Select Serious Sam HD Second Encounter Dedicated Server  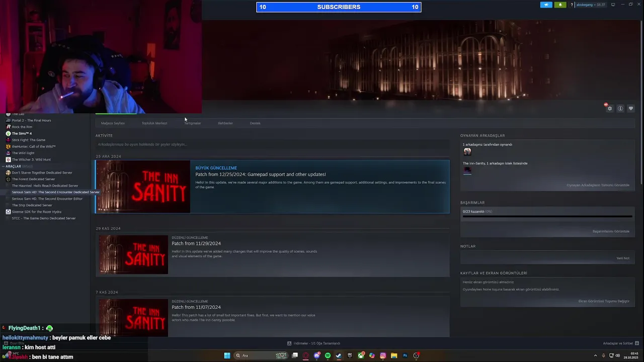pyautogui.click(x=55, y=192)
